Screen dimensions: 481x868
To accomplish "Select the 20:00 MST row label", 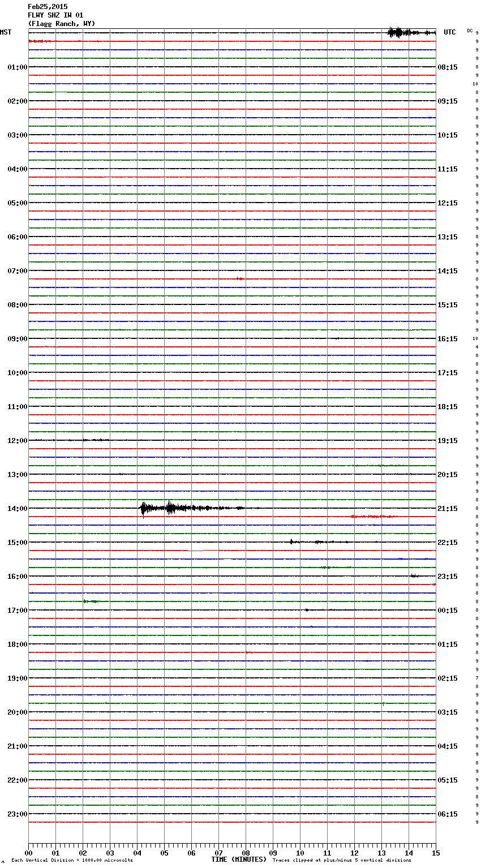I will (x=18, y=712).
